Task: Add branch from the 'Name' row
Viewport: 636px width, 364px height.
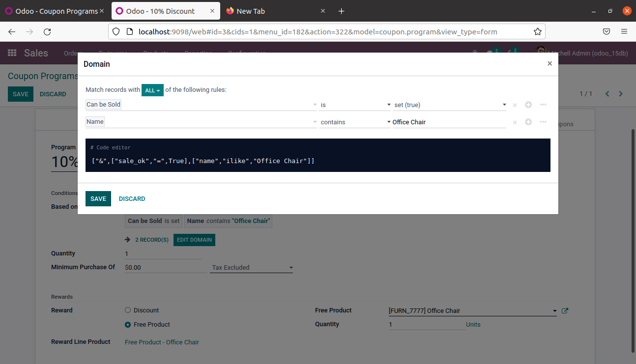Action: point(543,122)
